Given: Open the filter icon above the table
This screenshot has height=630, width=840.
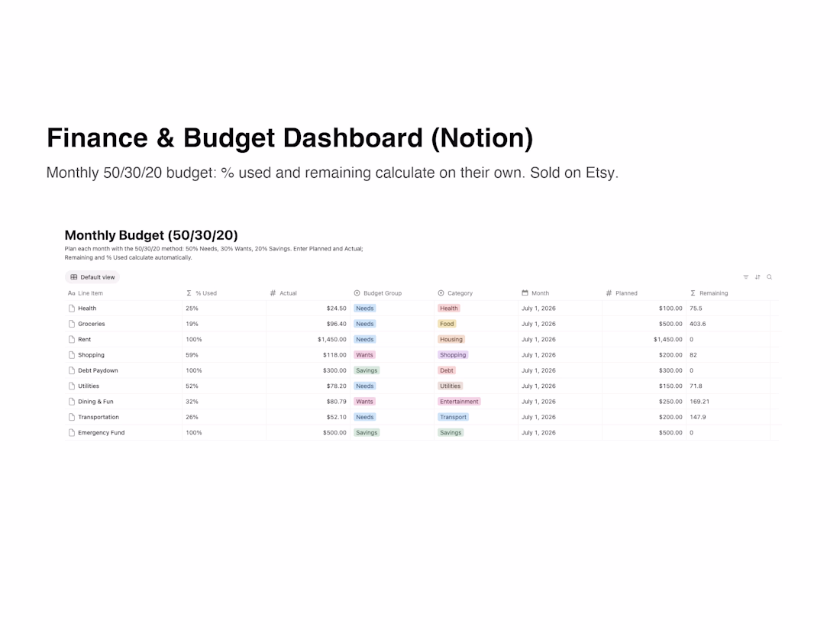Looking at the screenshot, I should 746,277.
